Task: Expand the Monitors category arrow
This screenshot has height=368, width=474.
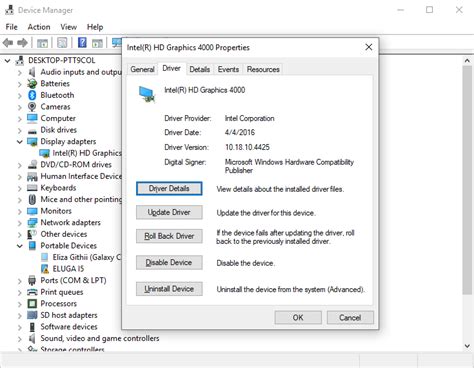Action: click(20, 211)
